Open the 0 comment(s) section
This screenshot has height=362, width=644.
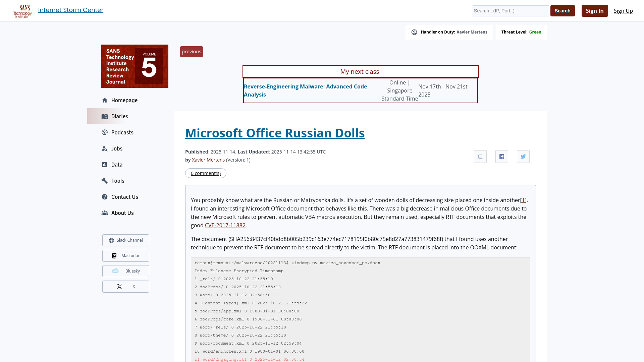(x=206, y=173)
